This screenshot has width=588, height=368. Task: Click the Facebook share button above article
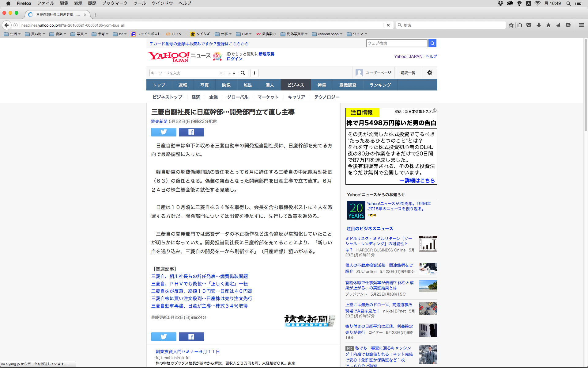pos(191,132)
